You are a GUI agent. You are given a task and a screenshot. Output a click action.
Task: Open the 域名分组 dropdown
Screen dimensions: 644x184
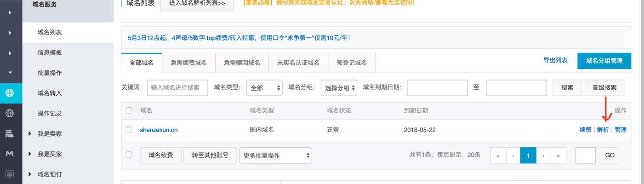(x=339, y=88)
